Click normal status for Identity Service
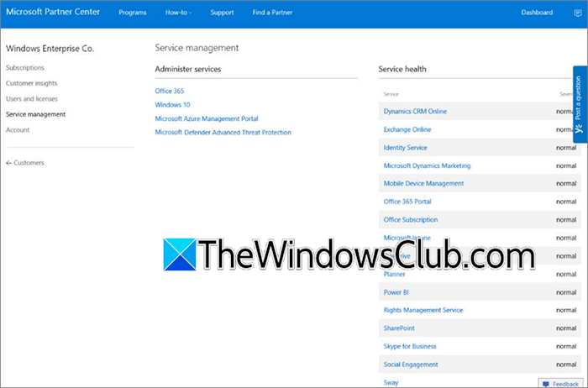 click(x=566, y=148)
